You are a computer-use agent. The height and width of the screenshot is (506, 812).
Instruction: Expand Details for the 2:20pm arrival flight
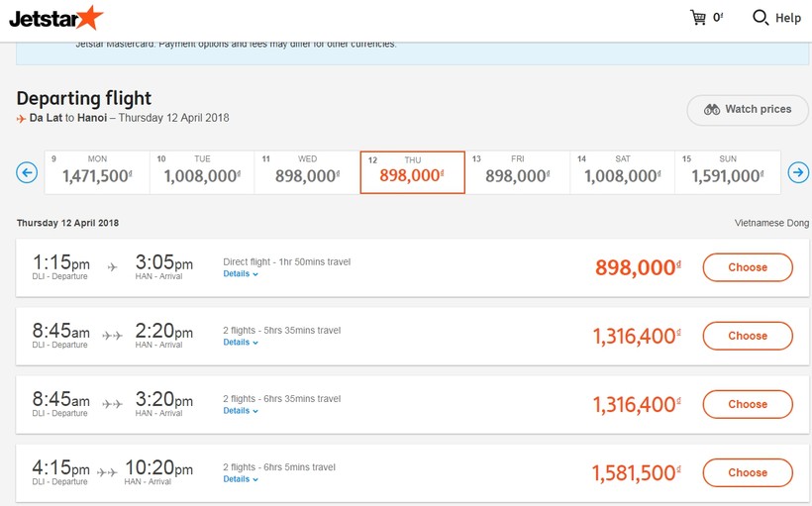click(x=241, y=343)
